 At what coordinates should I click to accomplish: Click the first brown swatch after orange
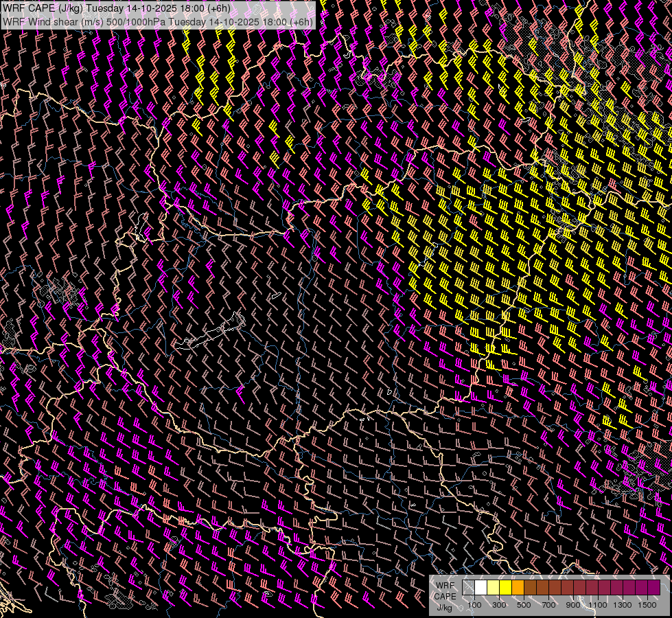(531, 587)
